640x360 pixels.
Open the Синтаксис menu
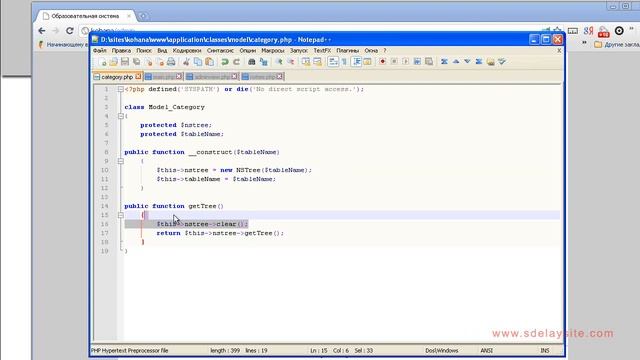coord(220,51)
